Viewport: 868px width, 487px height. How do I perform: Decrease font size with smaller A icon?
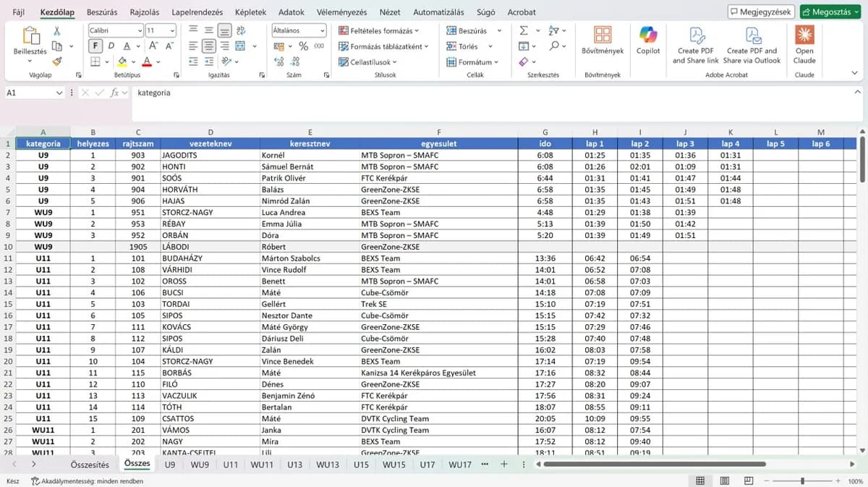click(x=169, y=46)
